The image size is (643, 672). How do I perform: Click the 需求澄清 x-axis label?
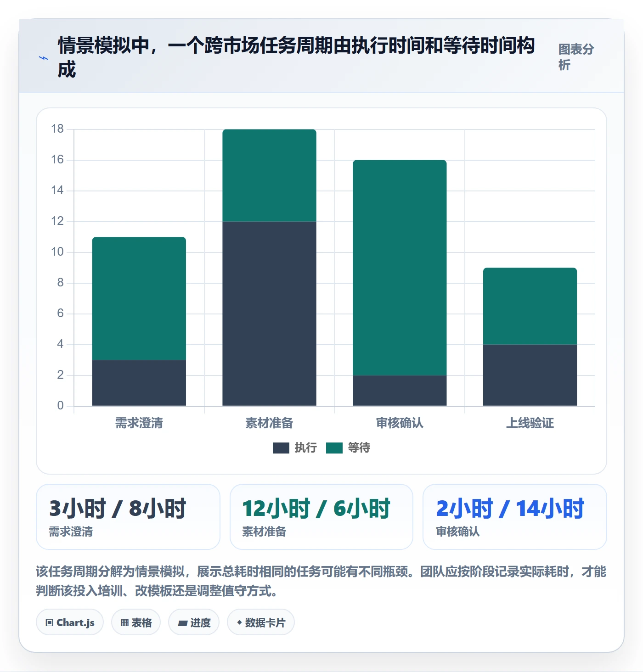[139, 423]
